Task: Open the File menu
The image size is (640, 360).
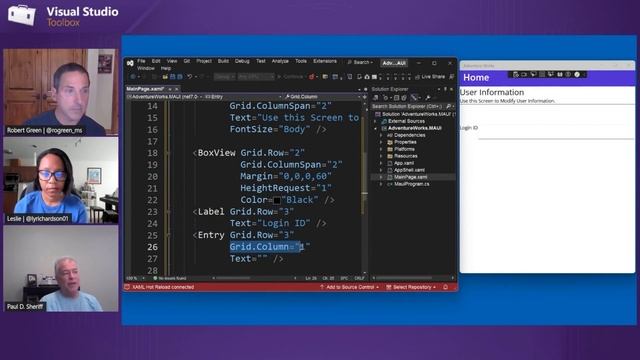Action: pos(141,61)
